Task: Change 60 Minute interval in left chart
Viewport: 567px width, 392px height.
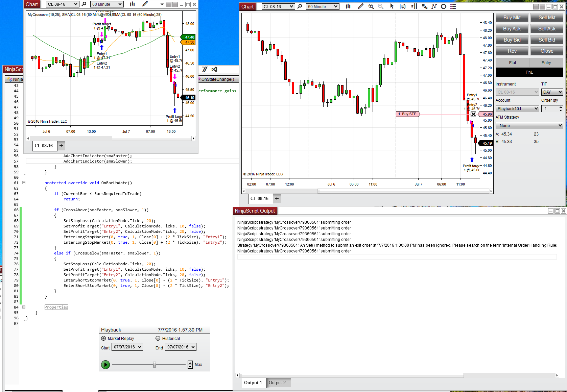Action: 107,4
